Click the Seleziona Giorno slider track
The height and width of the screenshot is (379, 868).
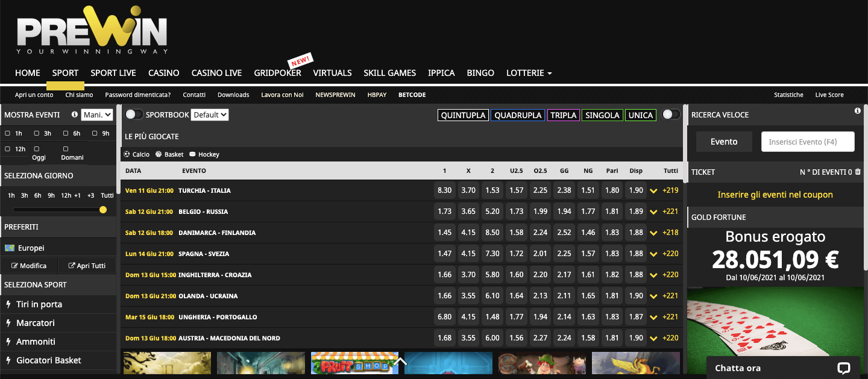(58, 210)
